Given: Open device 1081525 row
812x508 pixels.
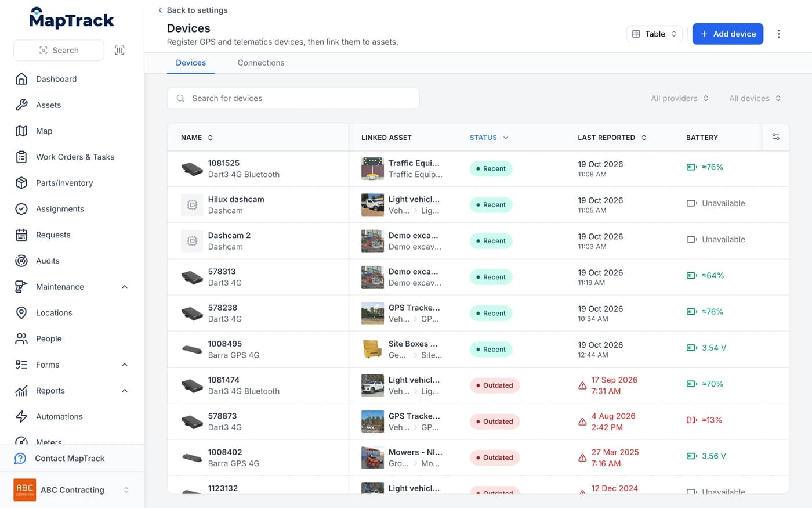Looking at the screenshot, I should point(478,169).
